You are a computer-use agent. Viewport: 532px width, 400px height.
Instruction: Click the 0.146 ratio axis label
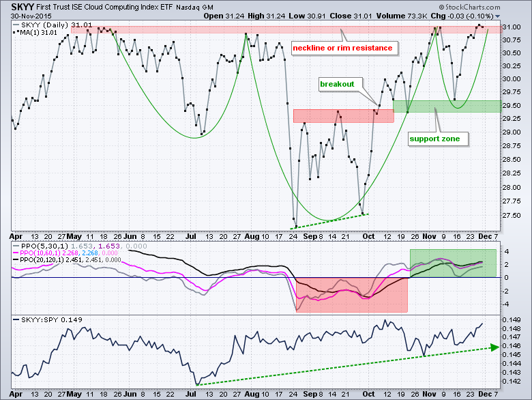[x=512, y=346]
